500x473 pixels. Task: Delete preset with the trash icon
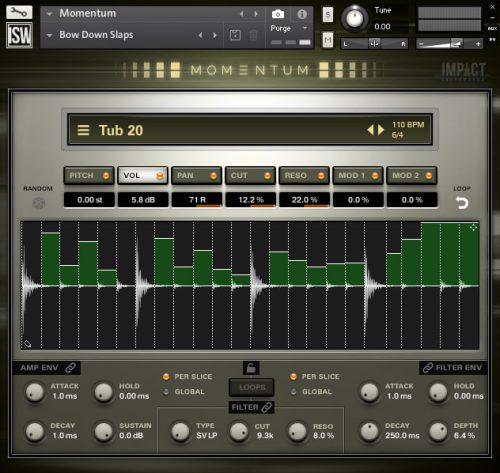click(253, 35)
